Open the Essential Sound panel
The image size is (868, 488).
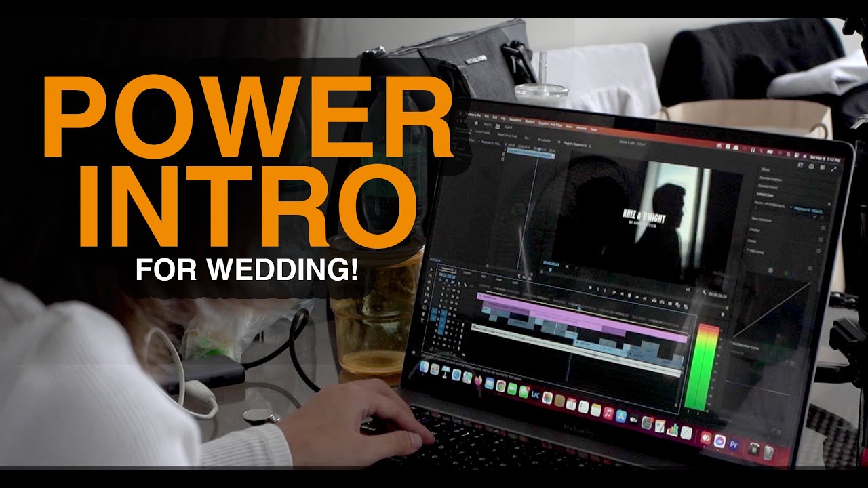pyautogui.click(x=768, y=187)
